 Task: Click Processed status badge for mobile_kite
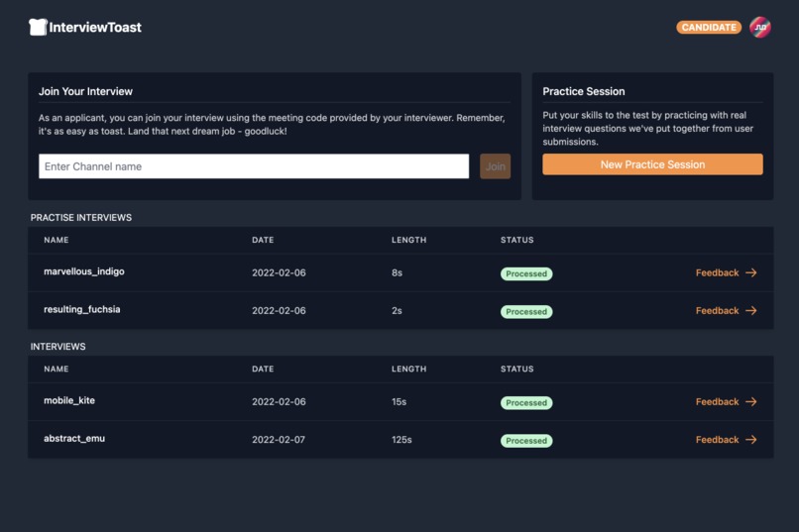pos(526,403)
